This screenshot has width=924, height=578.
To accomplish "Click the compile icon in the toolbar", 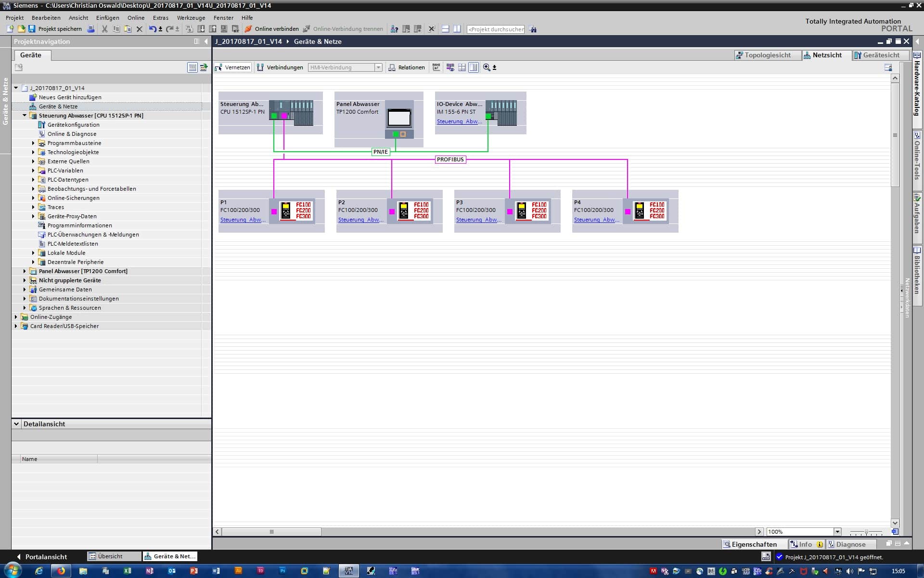I will tap(189, 29).
